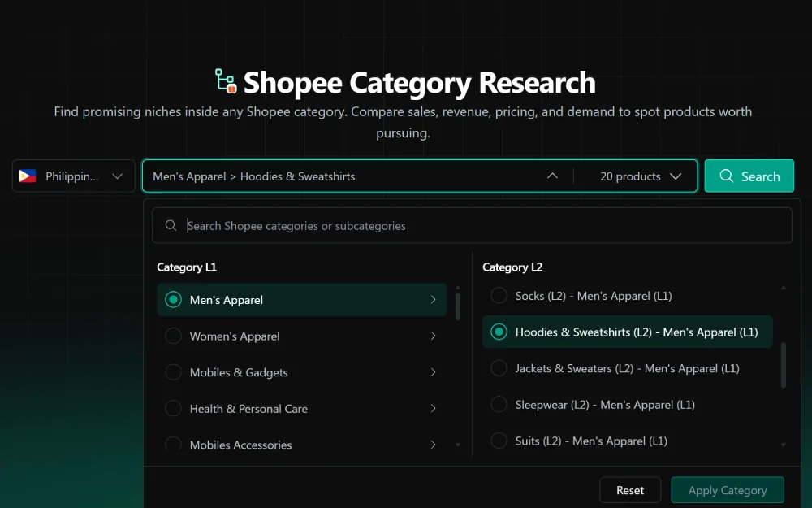Select the Mobiles & Gadgets radio button
This screenshot has height=508, width=812.
pos(173,372)
